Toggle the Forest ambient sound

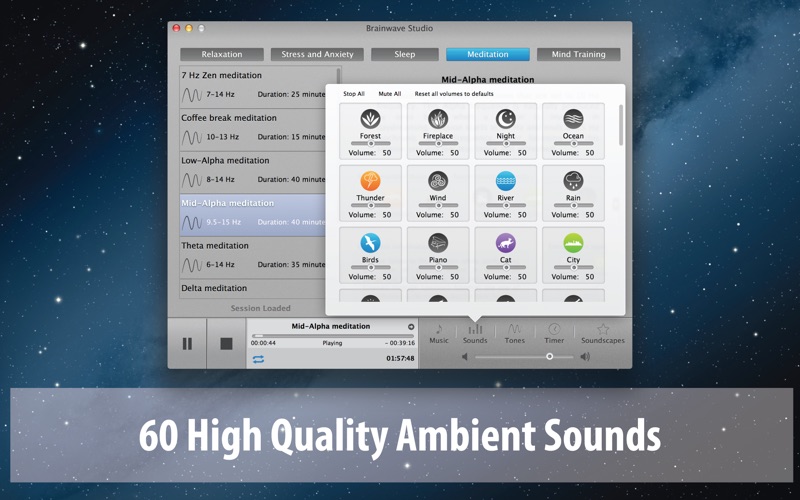click(370, 119)
